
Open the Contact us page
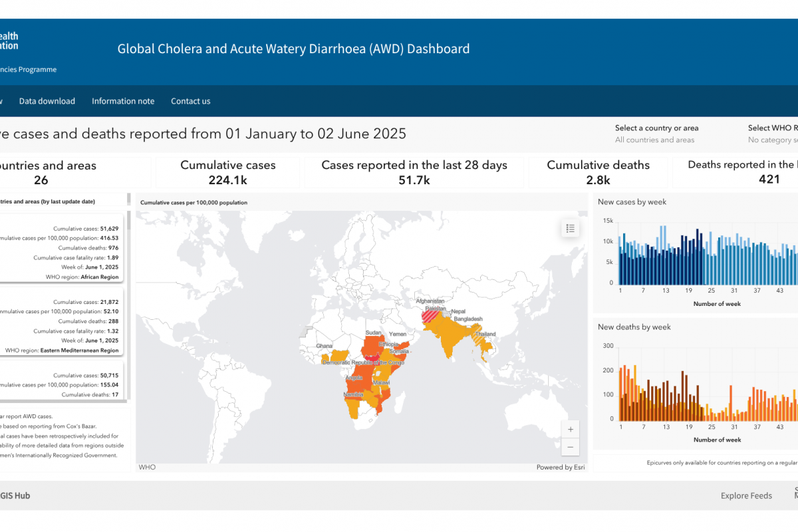click(x=190, y=101)
